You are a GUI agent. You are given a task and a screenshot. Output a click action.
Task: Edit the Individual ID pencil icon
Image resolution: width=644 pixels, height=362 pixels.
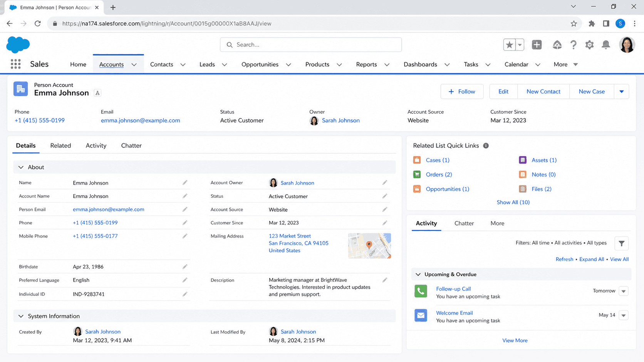pyautogui.click(x=185, y=294)
